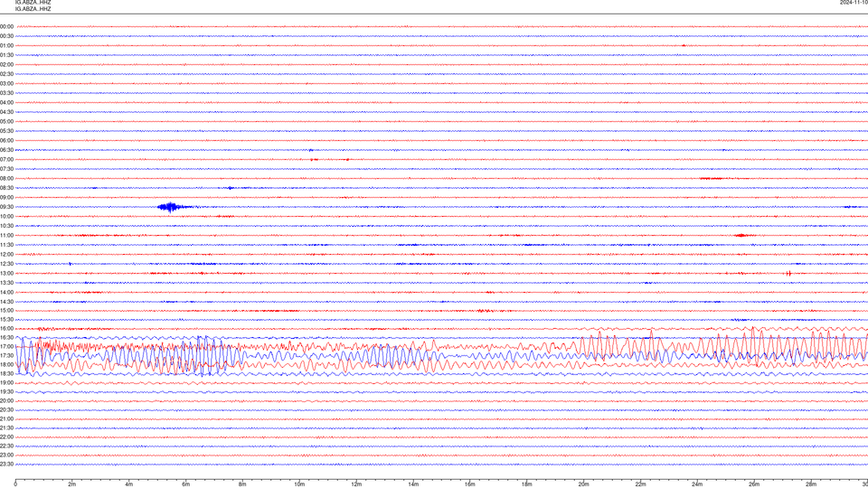
Task: Select the 17:00 trace label
Action: [x=6, y=347]
